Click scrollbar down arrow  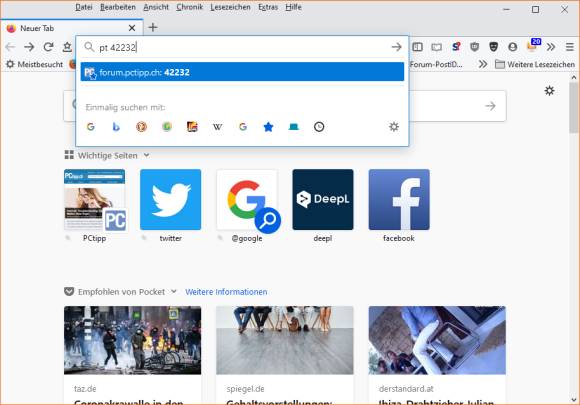click(574, 400)
